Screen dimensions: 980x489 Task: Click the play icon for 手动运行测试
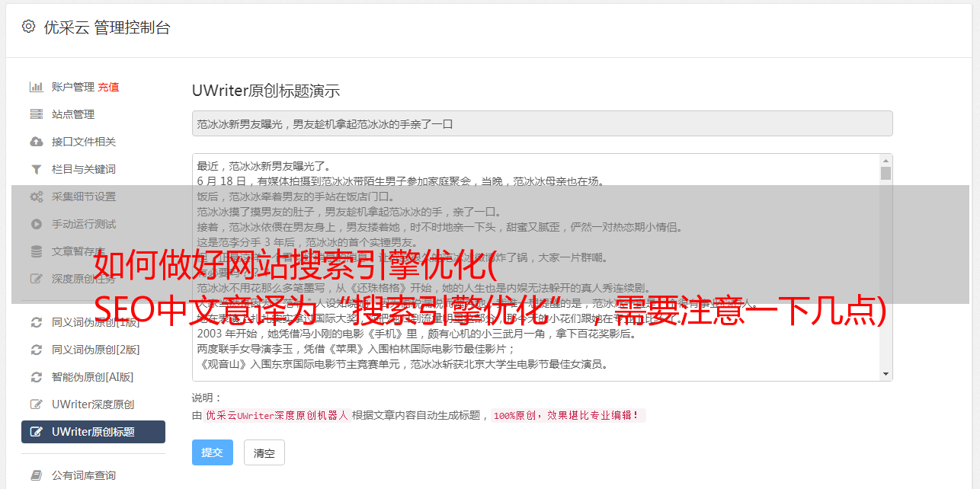[x=36, y=224]
